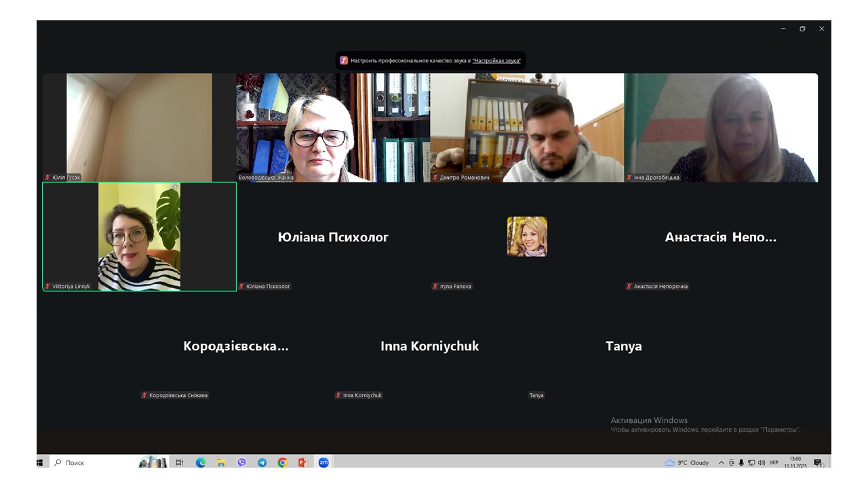This screenshot has height=488, width=868.
Task: Click the volume speaker tray icon
Action: click(761, 463)
